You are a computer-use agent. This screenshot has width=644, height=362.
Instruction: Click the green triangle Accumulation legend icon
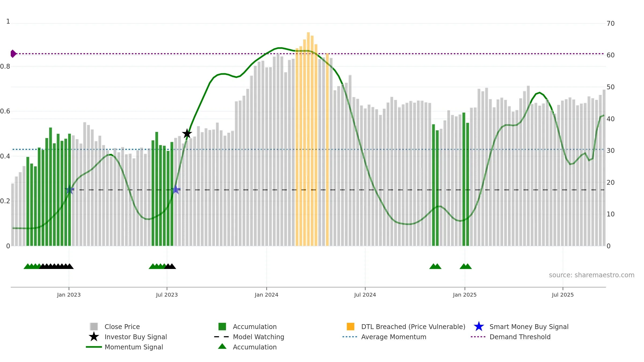pyautogui.click(x=222, y=346)
